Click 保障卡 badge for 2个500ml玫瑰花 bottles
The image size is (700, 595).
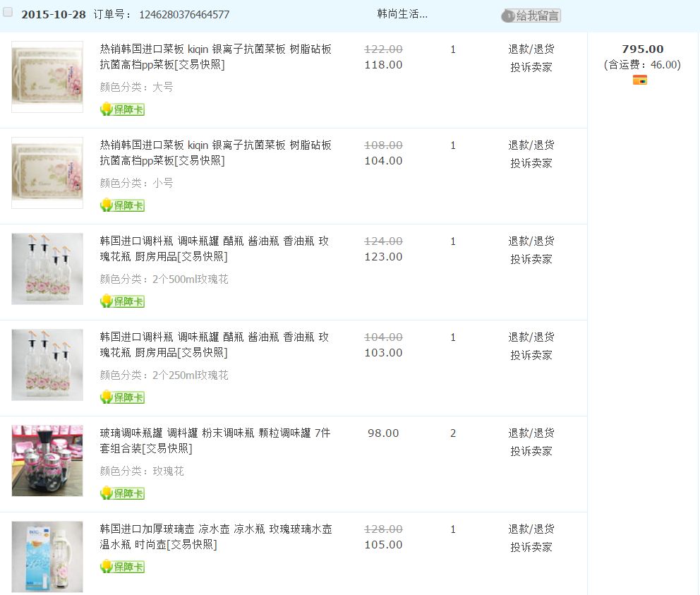point(122,301)
